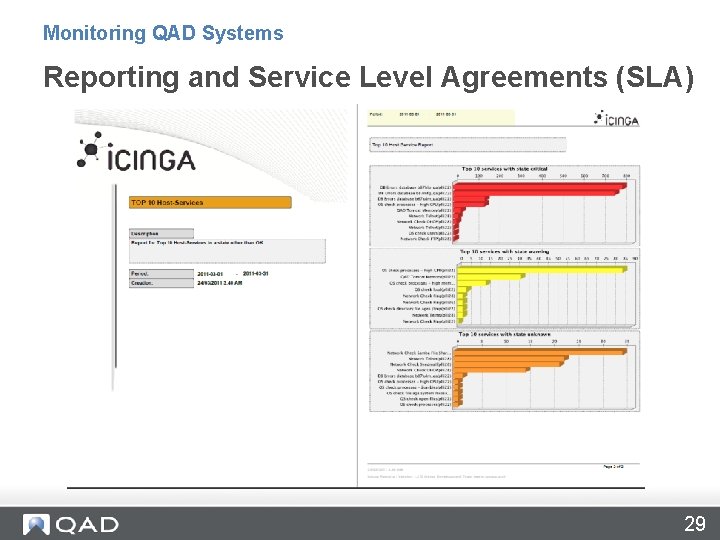
Task: Click the 'Top 10 services with state warning' title
Action: pos(504,252)
